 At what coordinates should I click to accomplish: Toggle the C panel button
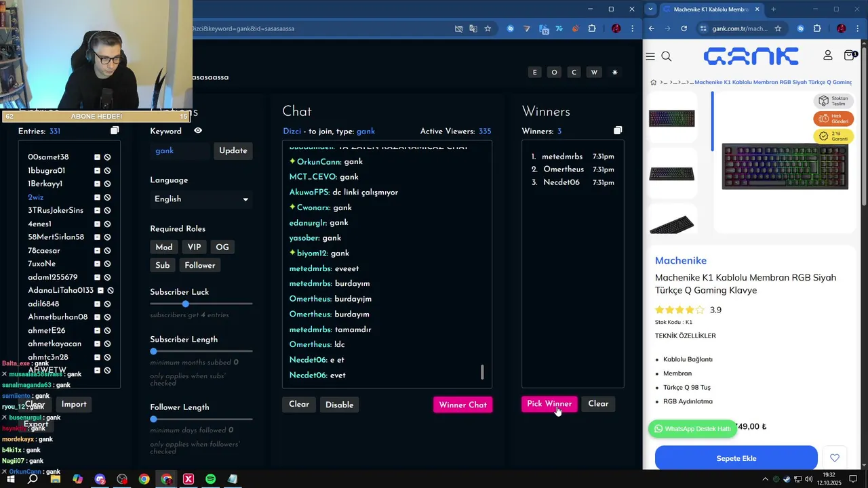574,73
